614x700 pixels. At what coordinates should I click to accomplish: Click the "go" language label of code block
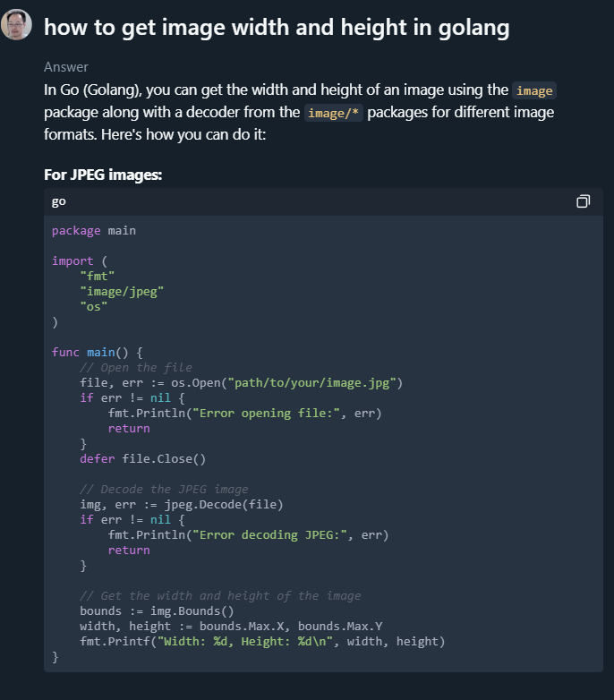click(x=59, y=201)
